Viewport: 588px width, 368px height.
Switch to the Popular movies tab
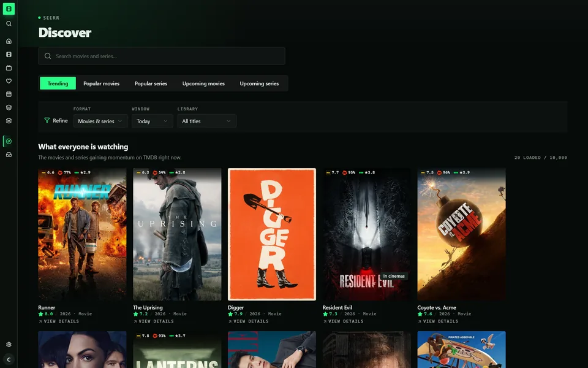[x=101, y=83]
